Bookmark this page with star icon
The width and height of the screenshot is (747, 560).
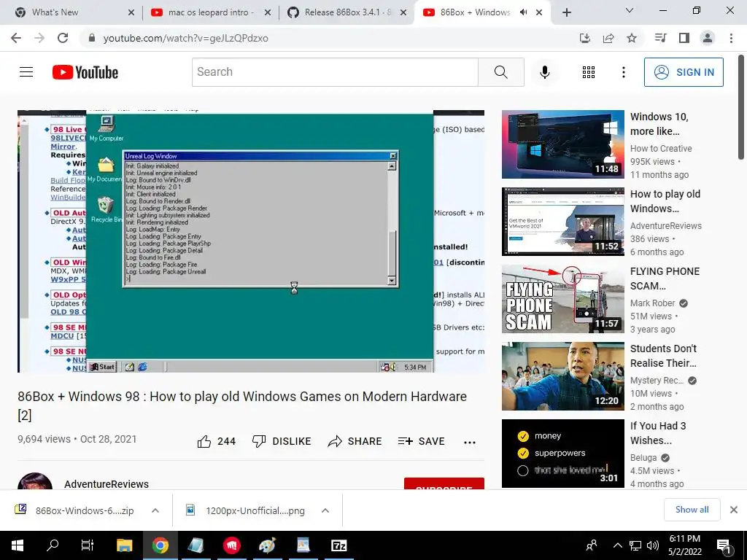coord(632,38)
